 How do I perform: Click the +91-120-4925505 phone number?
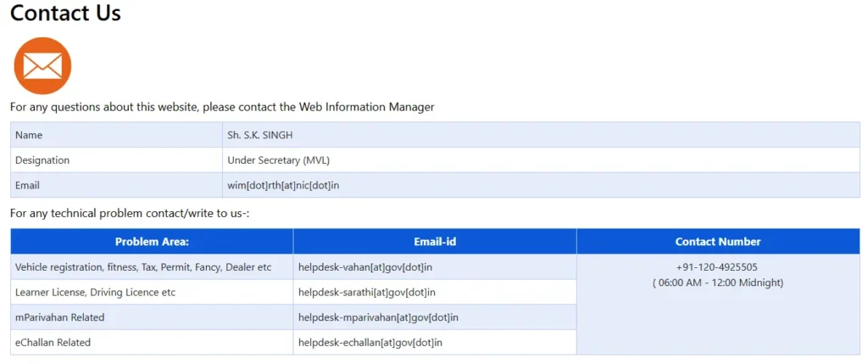pyautogui.click(x=717, y=266)
